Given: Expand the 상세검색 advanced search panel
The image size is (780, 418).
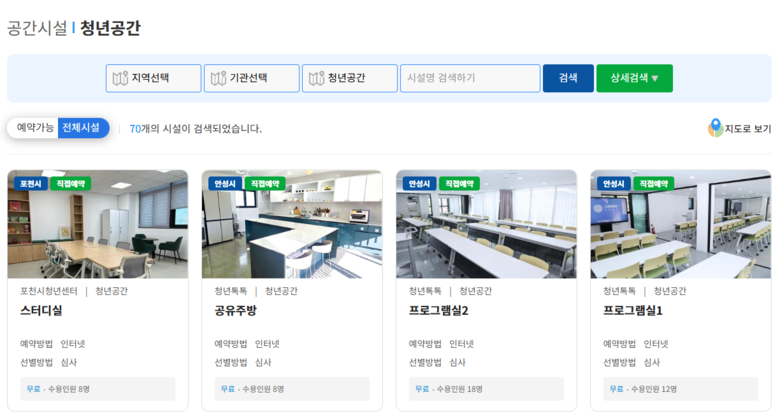Looking at the screenshot, I should point(634,79).
